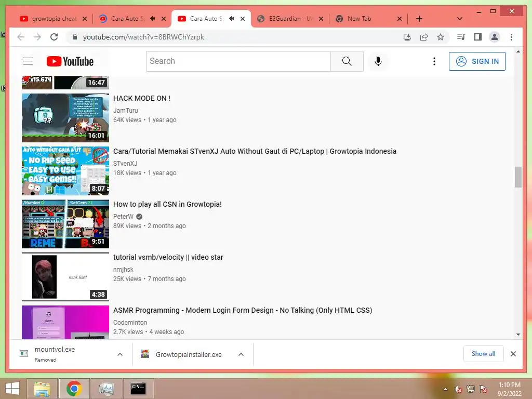The height and width of the screenshot is (399, 532).
Task: Open Chrome three-dot menu
Action: pos(511,37)
